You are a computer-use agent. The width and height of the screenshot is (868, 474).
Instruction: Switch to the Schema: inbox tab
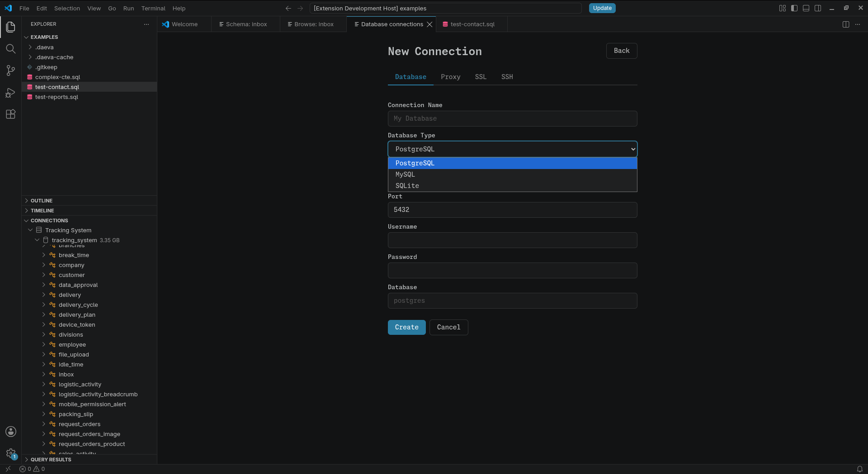[245, 24]
